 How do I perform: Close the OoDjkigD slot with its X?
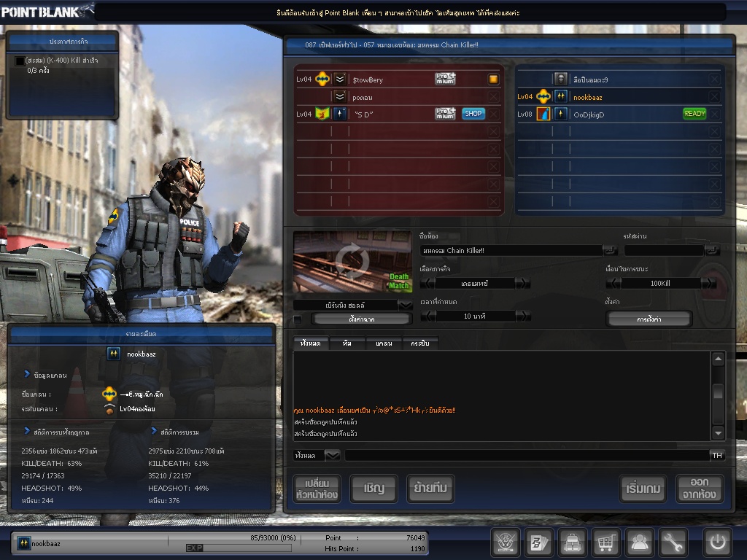click(714, 114)
